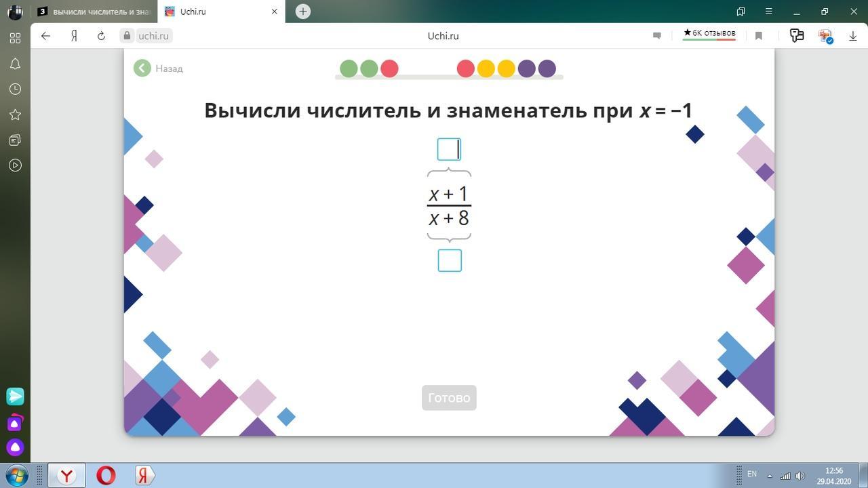
Task: Open new tab with plus button
Action: coord(303,12)
